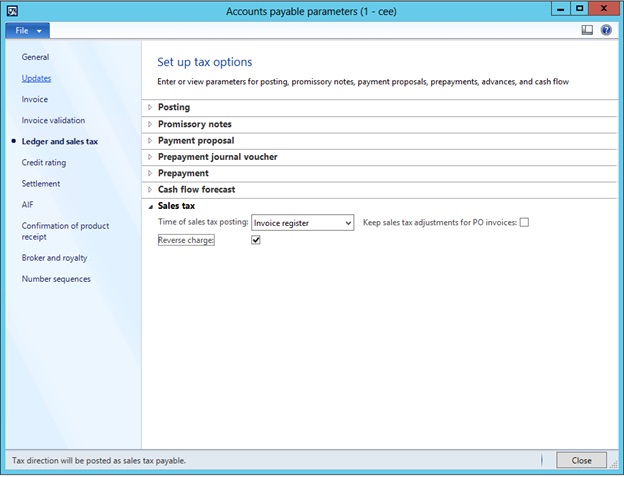Uncheck the Reverse charge checkbox
Viewport: 624px width, 477px height.
click(x=255, y=240)
